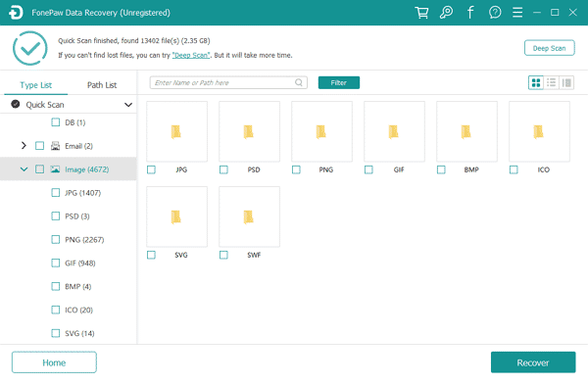Collapse the Quick Scan section chevron
This screenshot has width=588, height=384.
click(128, 105)
